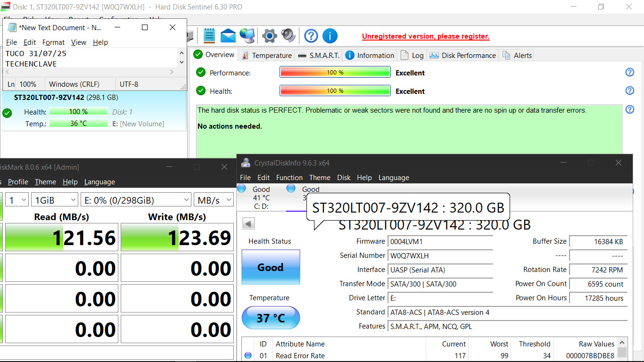Click the Performance 100 % gradient bar

[x=335, y=72]
